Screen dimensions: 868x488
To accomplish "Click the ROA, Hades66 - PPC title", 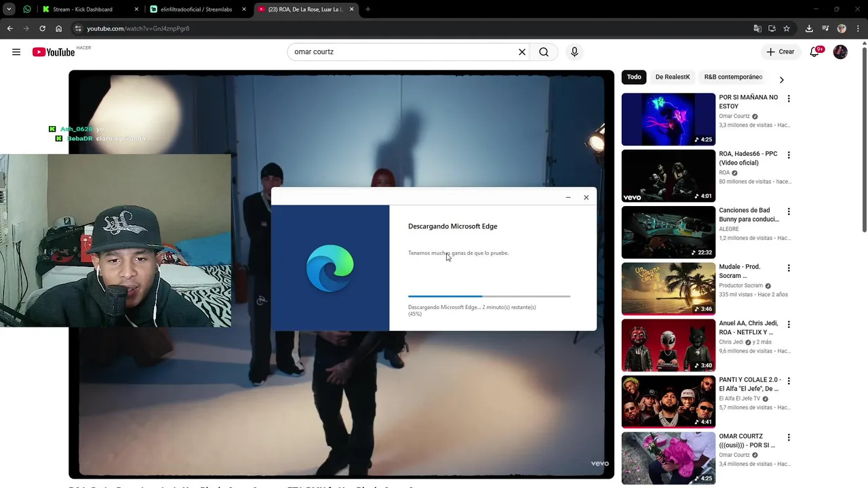I will click(748, 158).
